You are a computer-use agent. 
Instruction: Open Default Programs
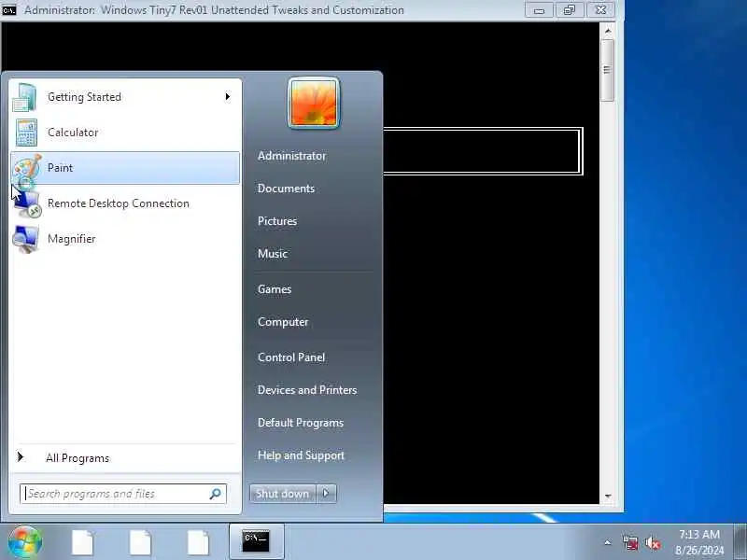[301, 423]
